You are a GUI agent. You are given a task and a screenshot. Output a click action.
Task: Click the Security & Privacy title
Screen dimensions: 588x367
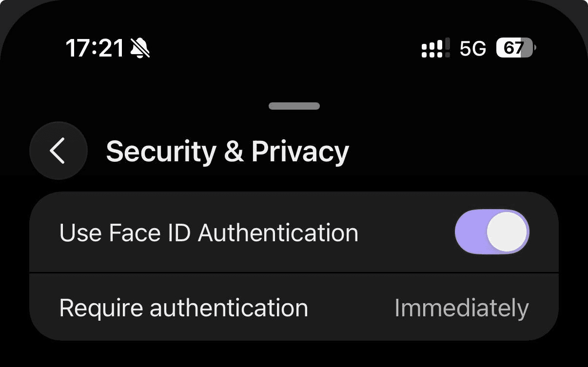pyautogui.click(x=227, y=152)
